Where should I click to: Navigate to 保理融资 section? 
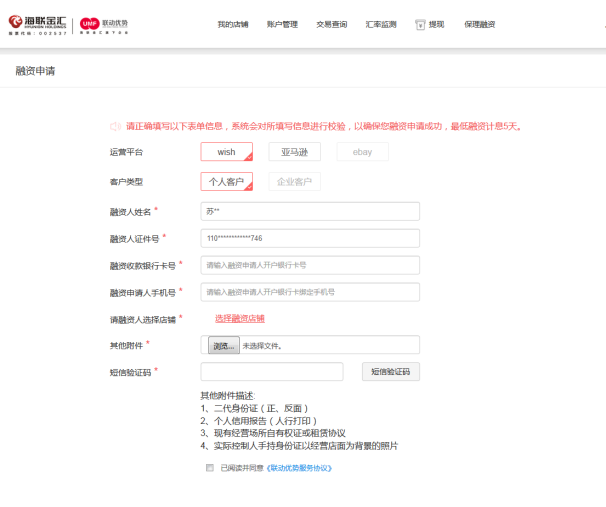tap(479, 24)
